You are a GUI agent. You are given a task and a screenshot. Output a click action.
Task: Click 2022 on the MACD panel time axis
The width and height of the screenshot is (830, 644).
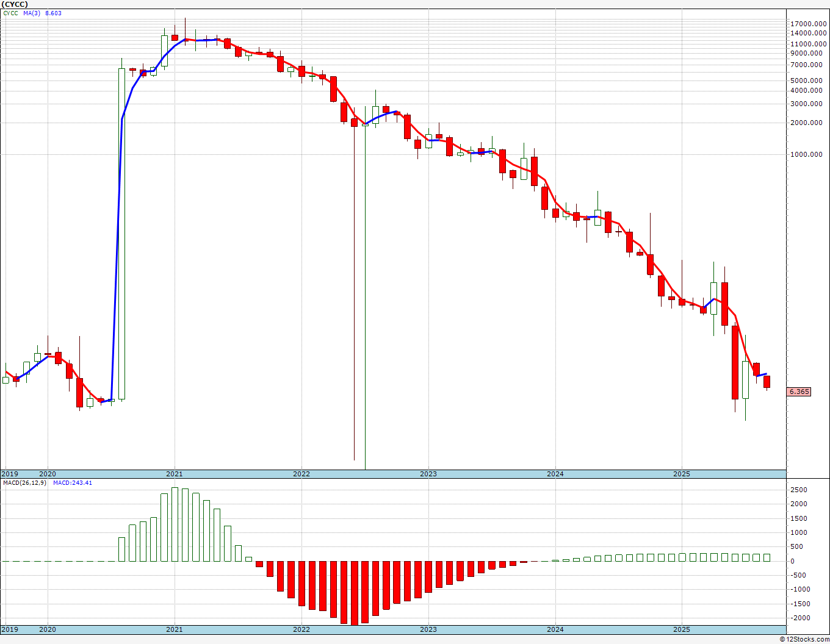coord(301,629)
